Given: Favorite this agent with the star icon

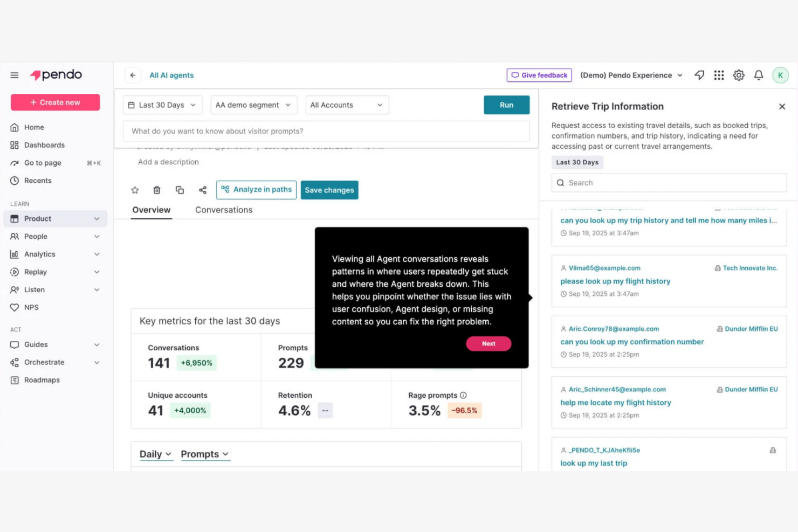Looking at the screenshot, I should [x=135, y=190].
